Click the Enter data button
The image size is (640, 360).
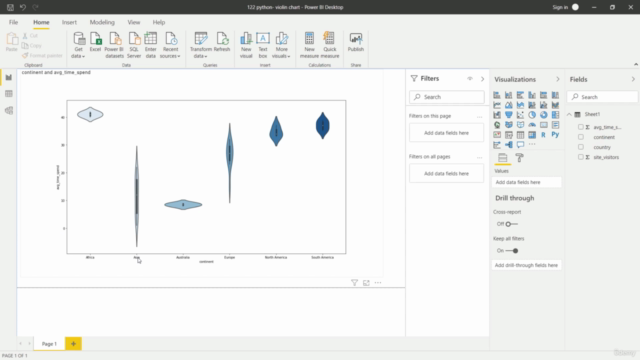click(151, 45)
